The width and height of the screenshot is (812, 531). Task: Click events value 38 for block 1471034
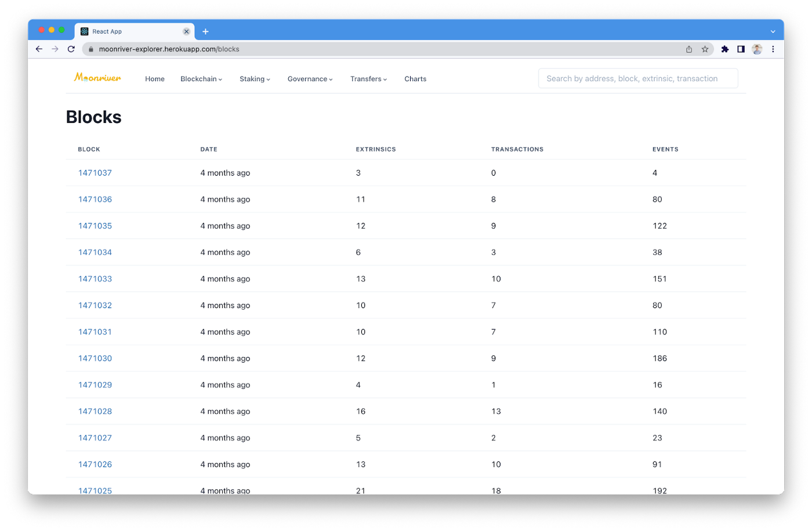pos(657,252)
